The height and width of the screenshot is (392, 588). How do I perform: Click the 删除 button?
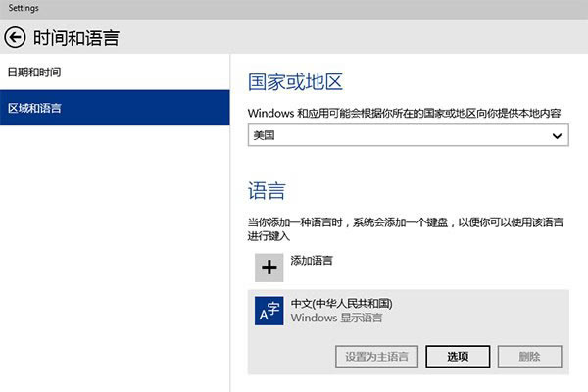click(x=529, y=356)
